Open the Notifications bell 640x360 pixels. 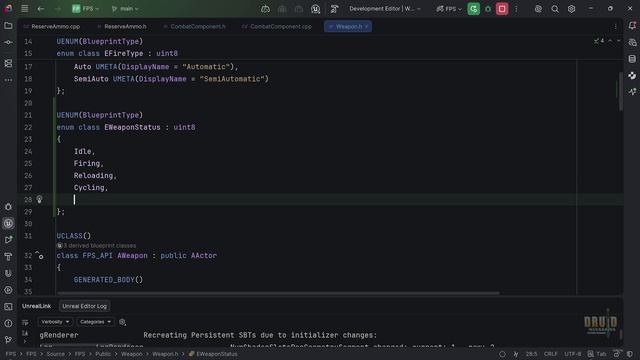(x=632, y=26)
